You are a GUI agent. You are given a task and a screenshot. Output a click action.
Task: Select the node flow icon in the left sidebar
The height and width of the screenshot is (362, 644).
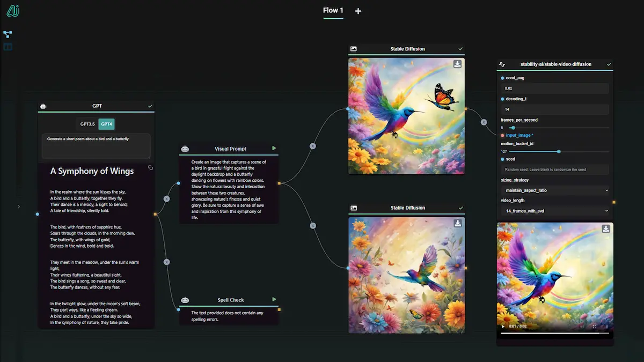(x=8, y=34)
